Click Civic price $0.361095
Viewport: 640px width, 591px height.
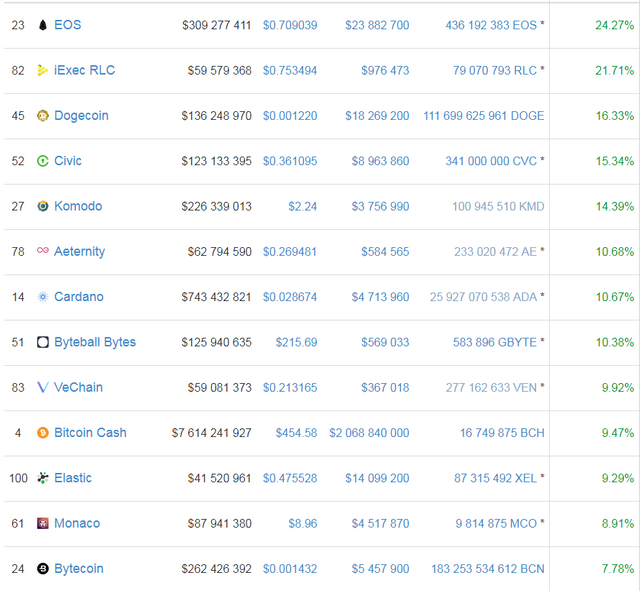[290, 161]
